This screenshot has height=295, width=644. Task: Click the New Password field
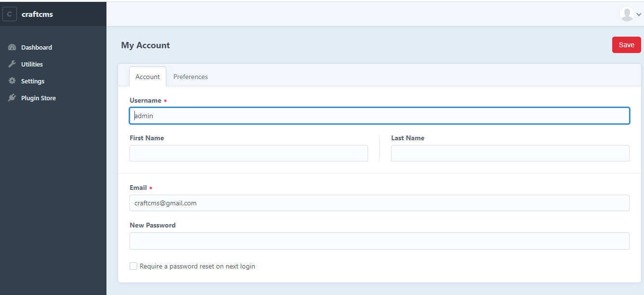tap(379, 241)
